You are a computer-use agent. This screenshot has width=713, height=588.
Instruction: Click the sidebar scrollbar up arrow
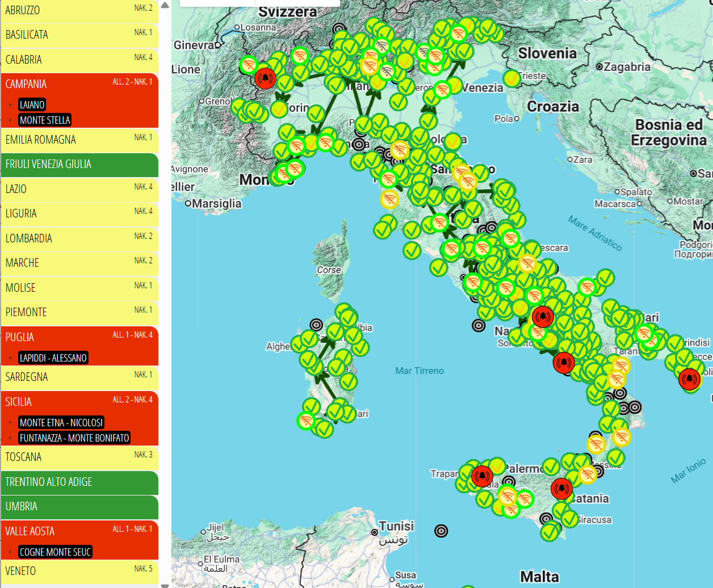[165, 5]
